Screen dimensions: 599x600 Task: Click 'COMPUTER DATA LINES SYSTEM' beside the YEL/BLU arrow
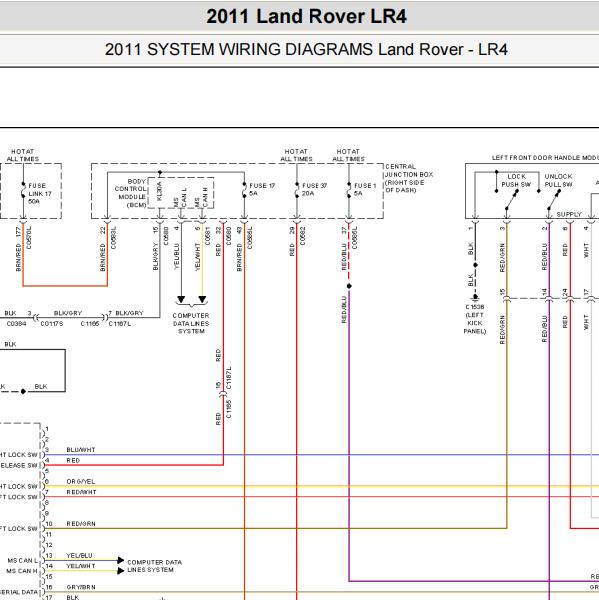click(155, 566)
